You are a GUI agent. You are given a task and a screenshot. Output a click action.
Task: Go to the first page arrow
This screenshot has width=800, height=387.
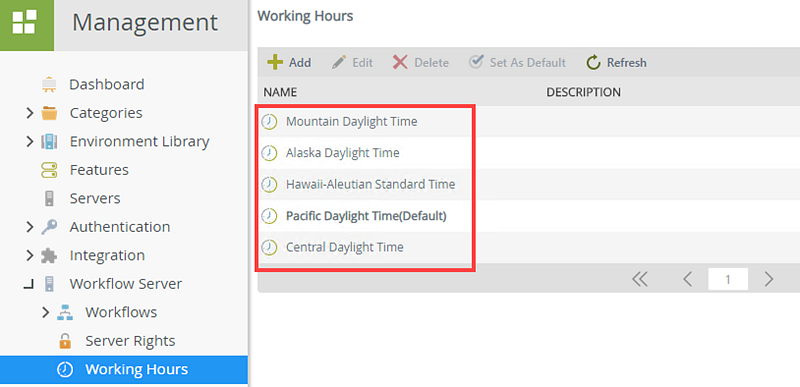click(639, 279)
